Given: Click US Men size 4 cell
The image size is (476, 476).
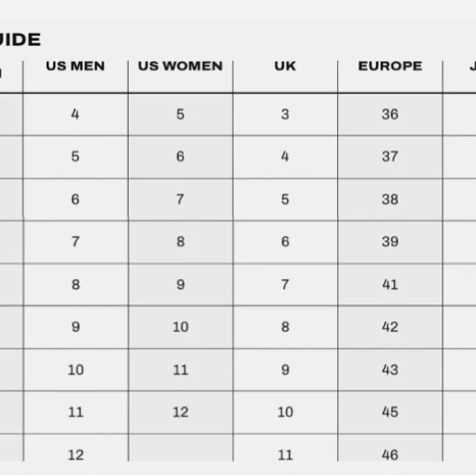Looking at the screenshot, I should tap(76, 114).
